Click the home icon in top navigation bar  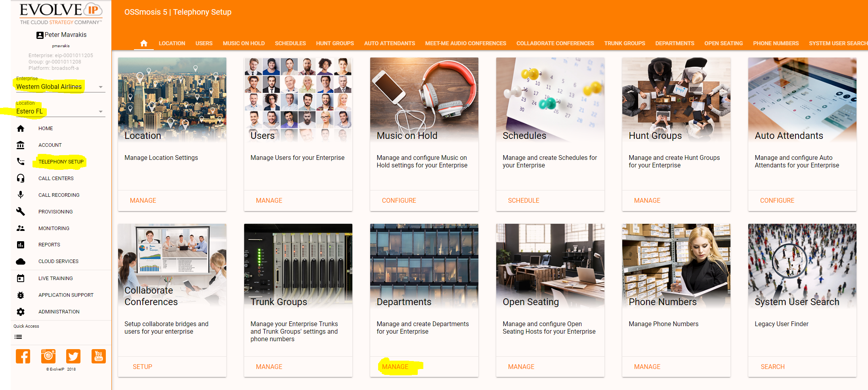143,43
